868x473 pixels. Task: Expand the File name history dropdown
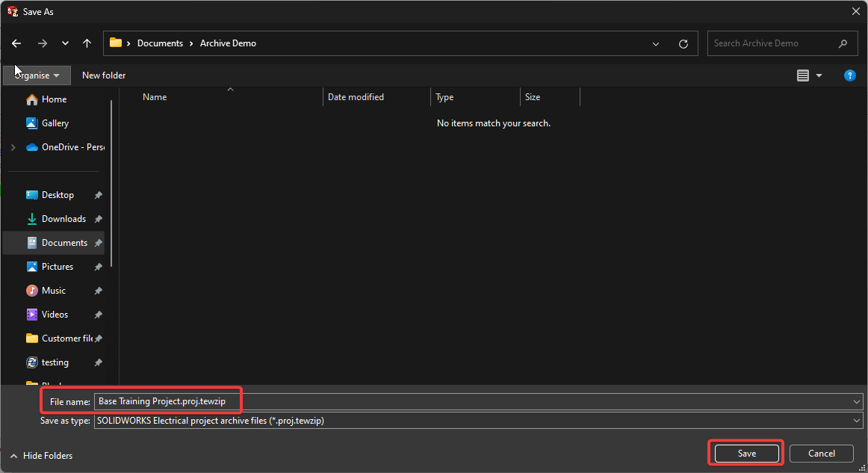[856, 402]
